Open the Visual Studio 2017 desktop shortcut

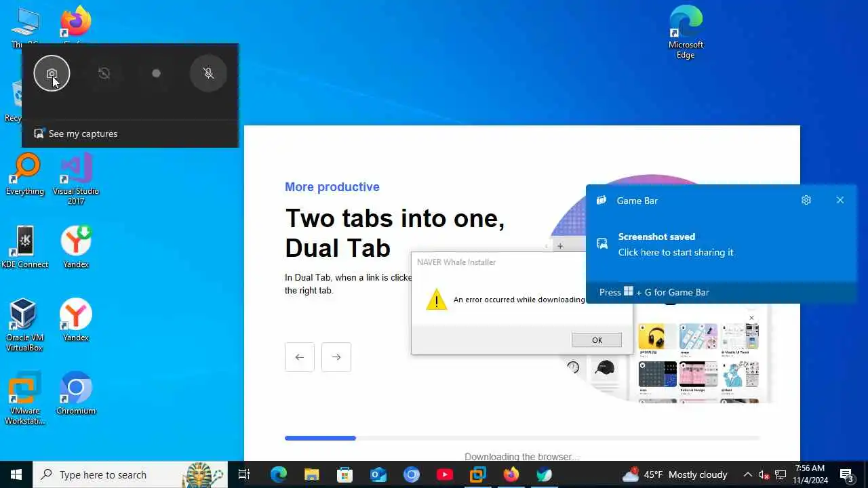point(76,180)
